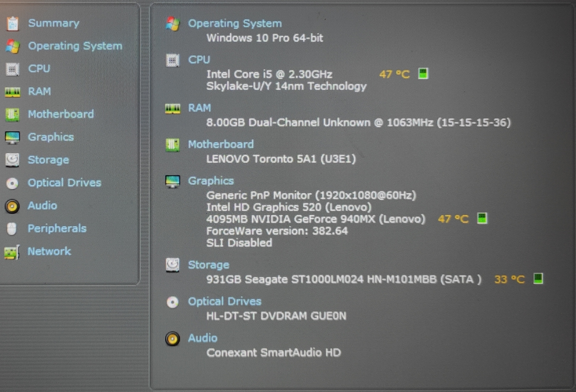Viewport: 576px width, 392px height.
Task: Go to the CPU section in sidebar
Action: (x=39, y=69)
